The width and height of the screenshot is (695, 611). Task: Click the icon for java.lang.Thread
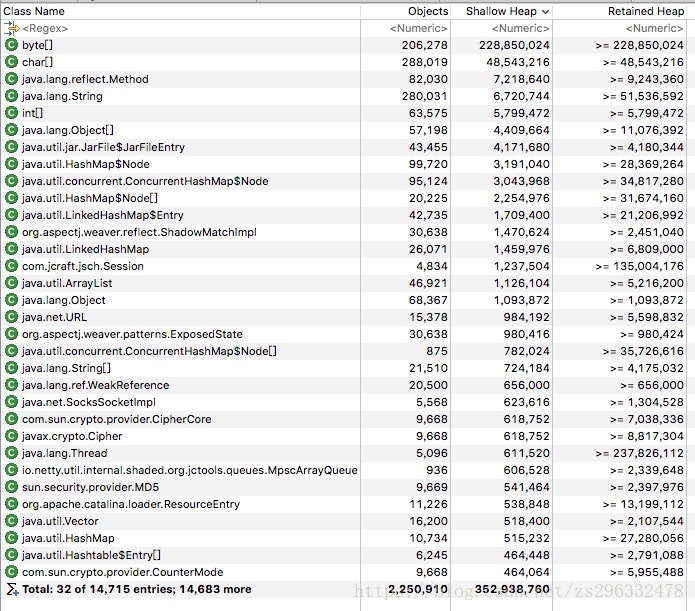pos(11,453)
